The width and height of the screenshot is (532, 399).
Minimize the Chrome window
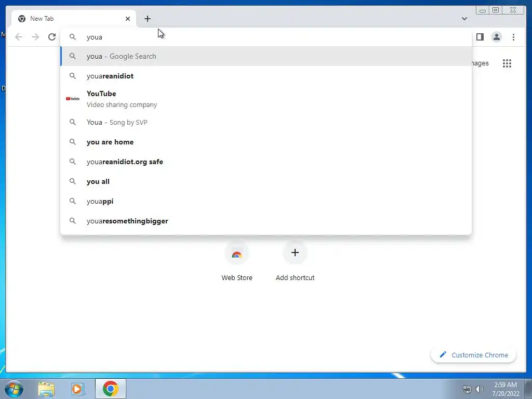click(483, 10)
